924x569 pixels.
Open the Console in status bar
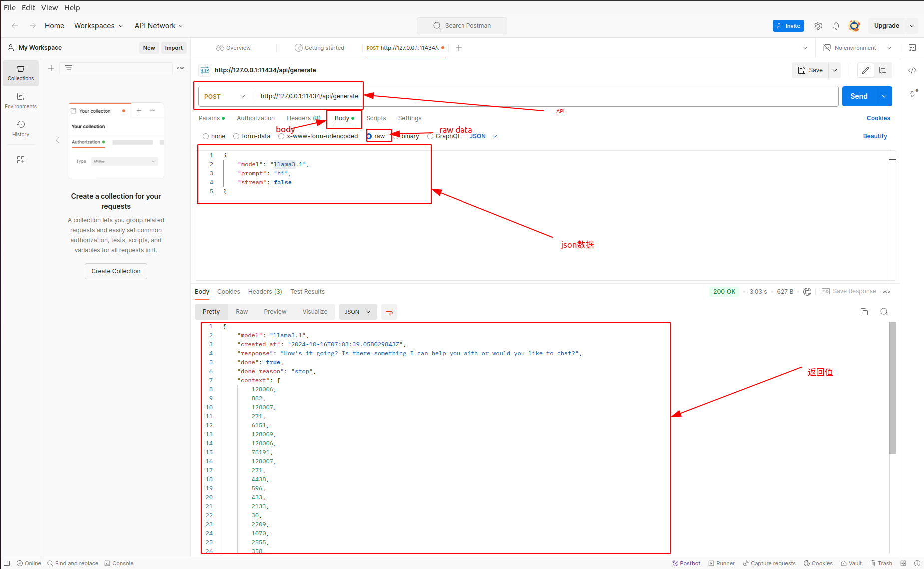119,563
